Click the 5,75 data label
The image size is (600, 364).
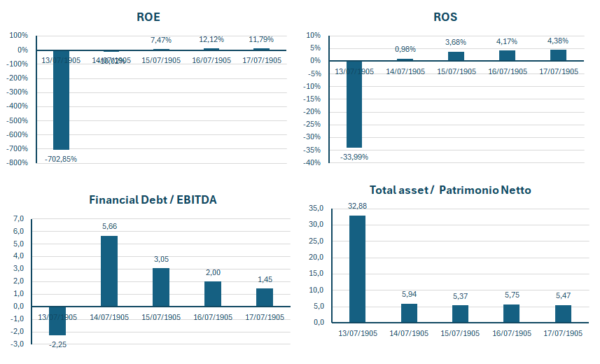click(x=512, y=295)
